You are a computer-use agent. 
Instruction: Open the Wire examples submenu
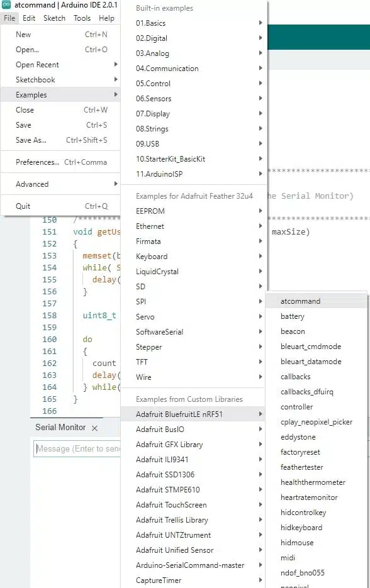(194, 377)
